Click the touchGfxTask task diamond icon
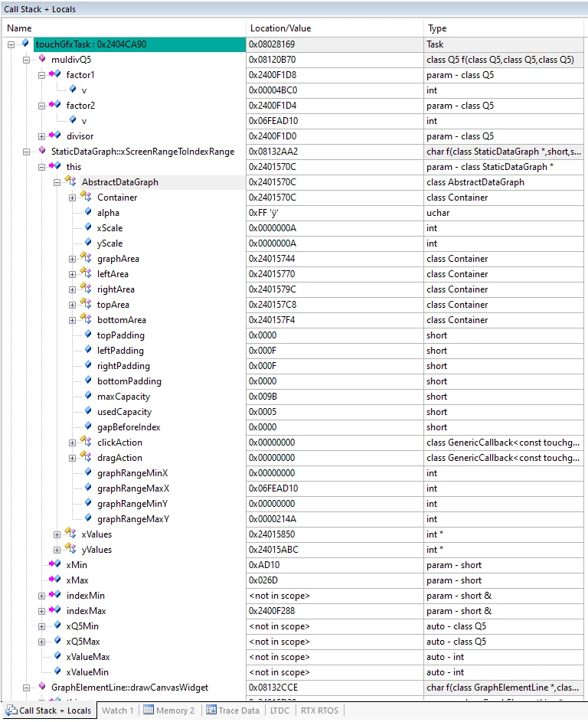588x722 pixels. pyautogui.click(x=25, y=44)
